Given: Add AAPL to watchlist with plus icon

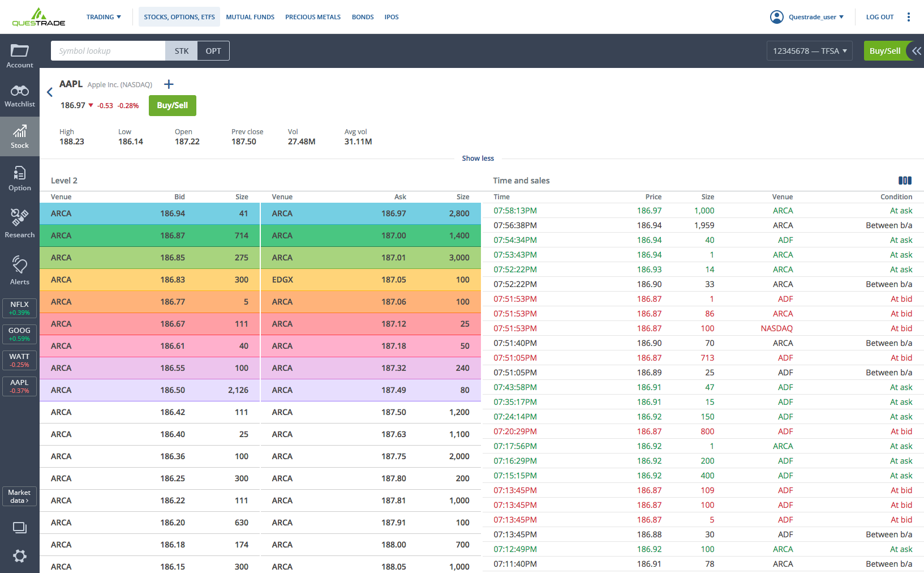Looking at the screenshot, I should coord(169,84).
